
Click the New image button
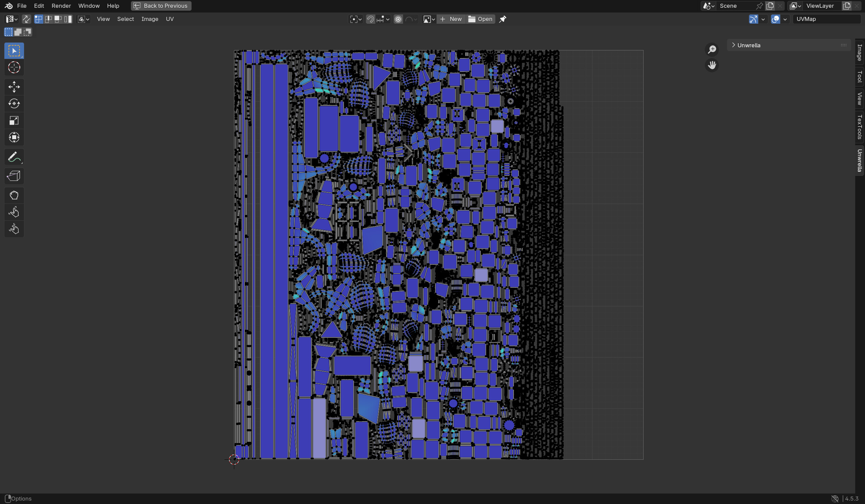tap(451, 19)
